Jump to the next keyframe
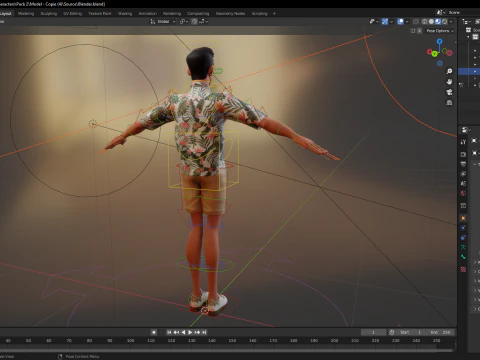This screenshot has width=480, height=360. tap(197, 332)
